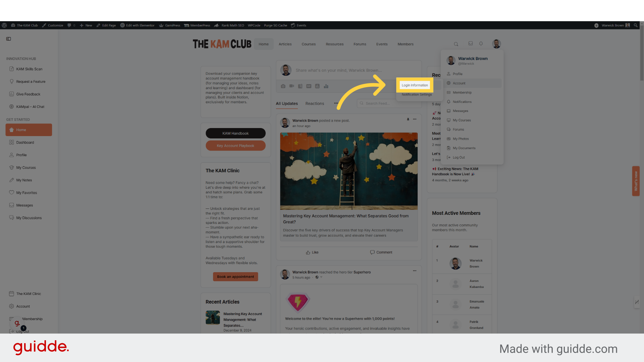Like the Mastering Key Account Management post

coord(312,252)
